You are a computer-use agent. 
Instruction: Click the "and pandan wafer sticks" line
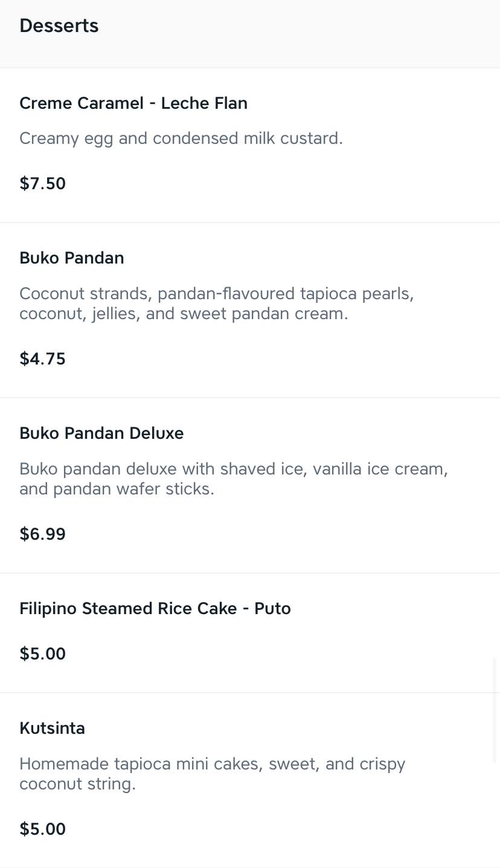pos(117,489)
